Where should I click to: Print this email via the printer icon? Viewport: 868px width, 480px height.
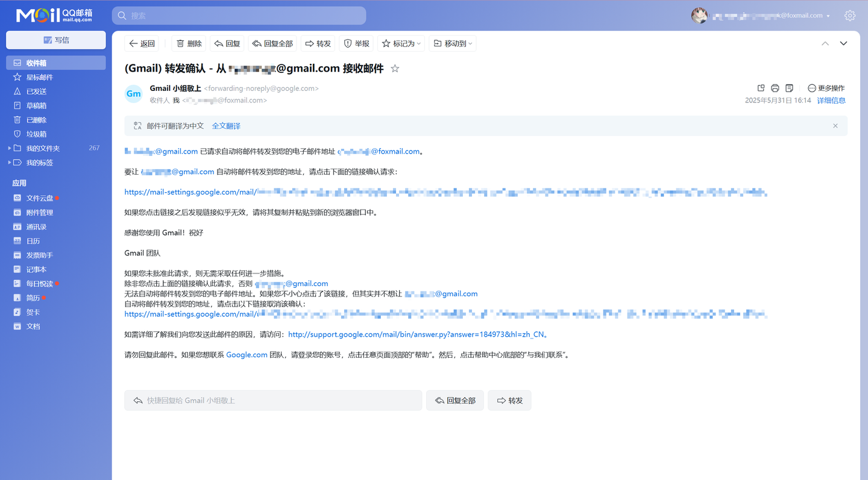click(x=775, y=88)
